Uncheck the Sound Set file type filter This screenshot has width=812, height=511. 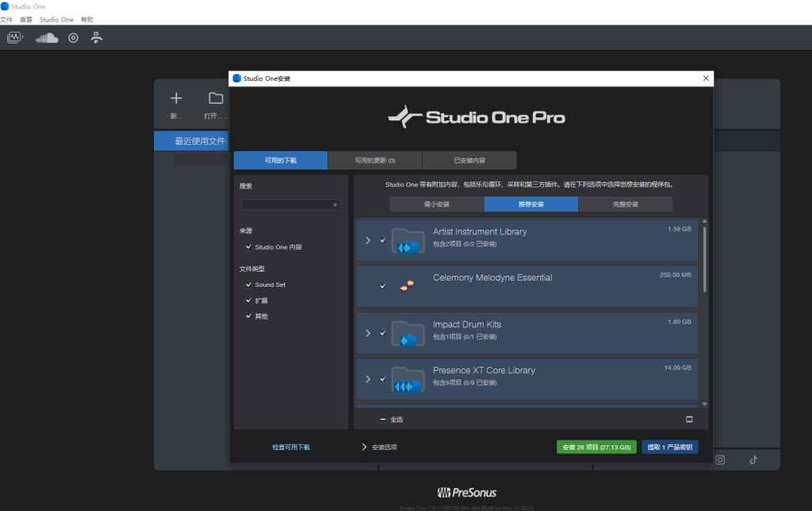point(249,284)
